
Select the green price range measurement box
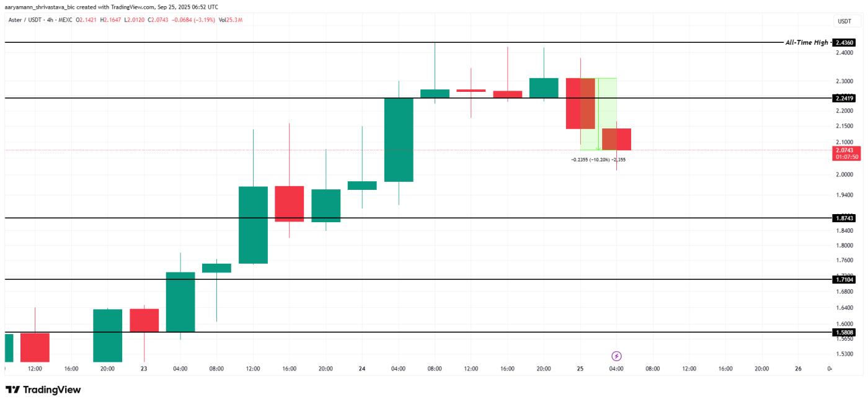coord(598,114)
